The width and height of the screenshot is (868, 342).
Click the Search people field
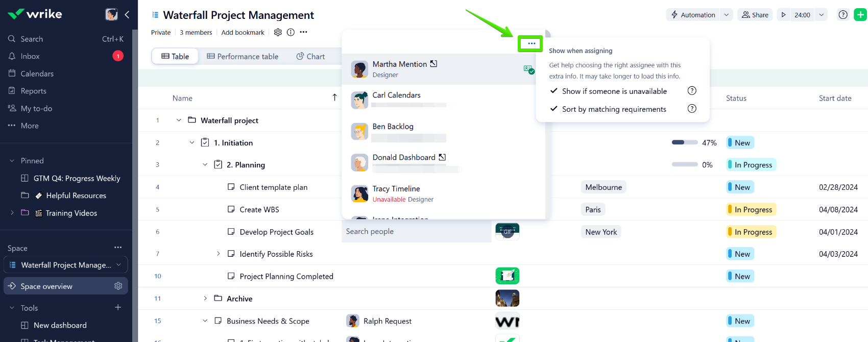417,231
